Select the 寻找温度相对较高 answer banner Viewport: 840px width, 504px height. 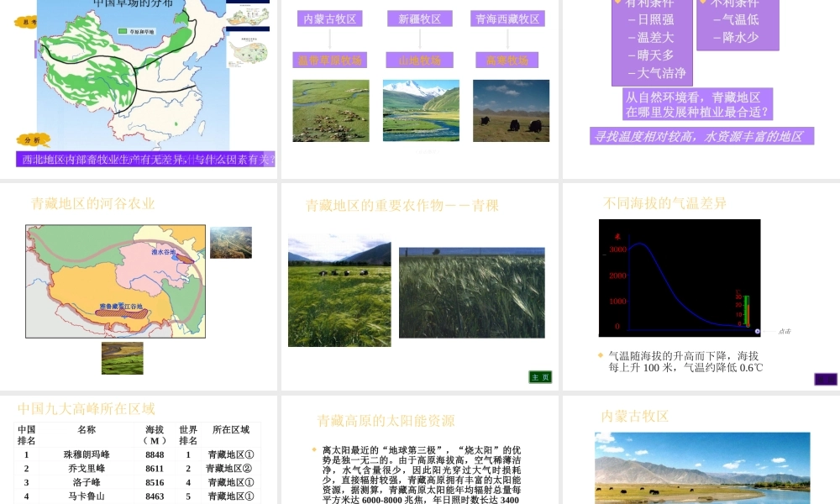(701, 136)
